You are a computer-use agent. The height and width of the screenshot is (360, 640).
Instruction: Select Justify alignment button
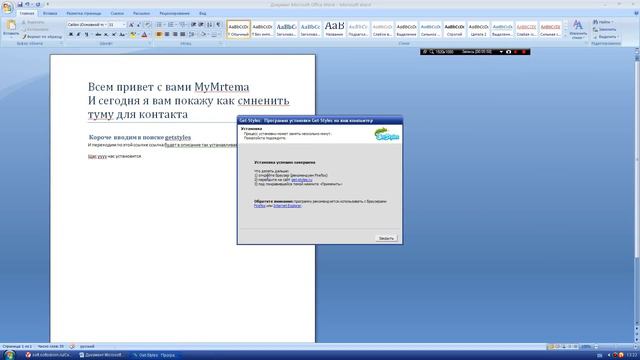point(182,35)
